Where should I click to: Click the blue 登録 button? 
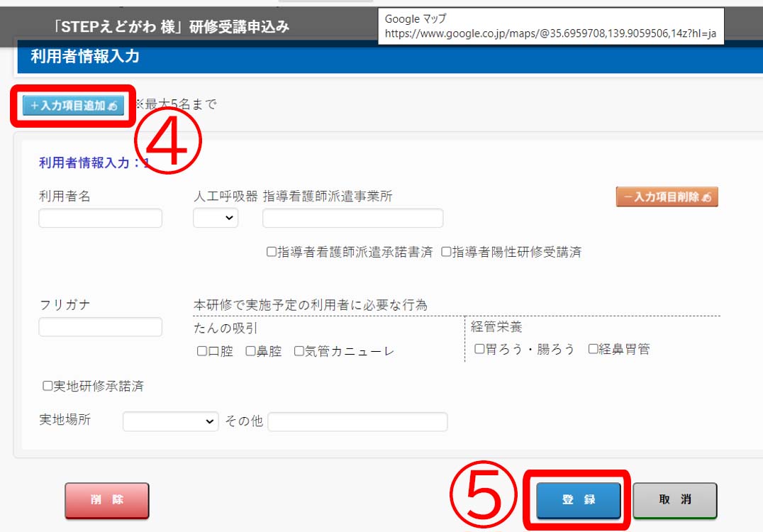[579, 500]
